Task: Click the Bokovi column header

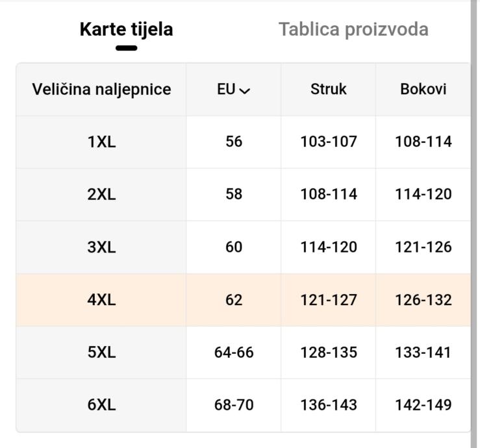Action: pyautogui.click(x=423, y=90)
